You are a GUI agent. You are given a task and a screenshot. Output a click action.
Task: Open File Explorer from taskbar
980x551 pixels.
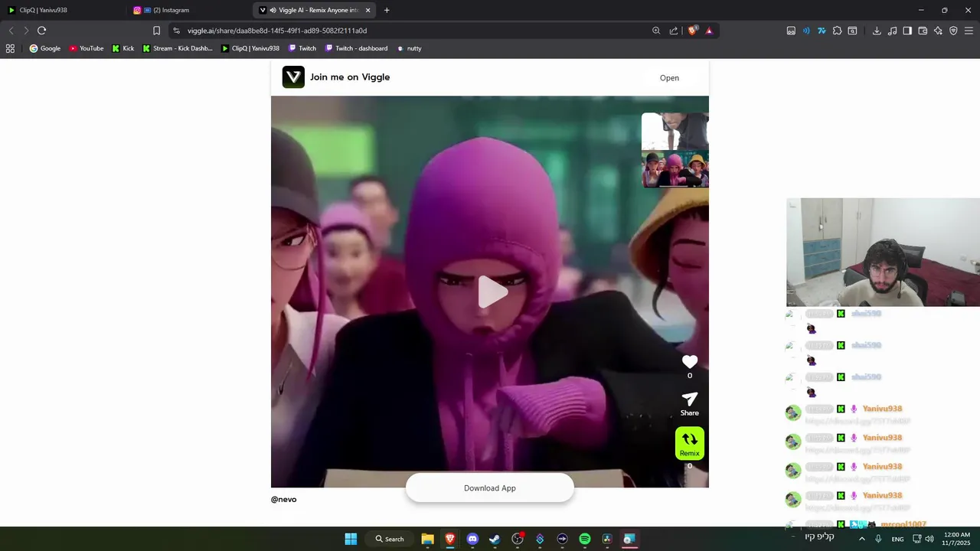coord(428,539)
